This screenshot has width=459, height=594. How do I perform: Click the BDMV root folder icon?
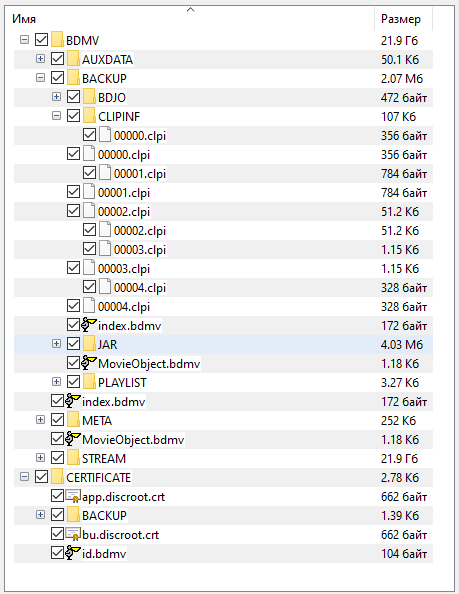[57, 40]
